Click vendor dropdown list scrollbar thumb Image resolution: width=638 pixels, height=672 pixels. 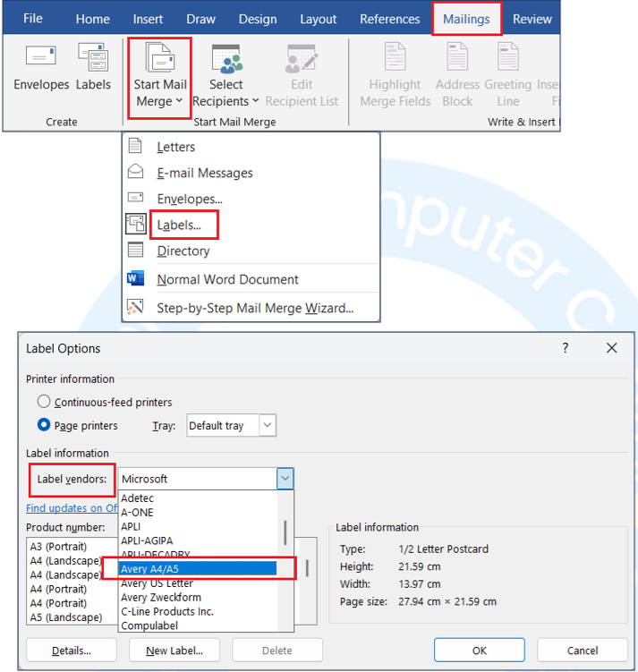[285, 532]
